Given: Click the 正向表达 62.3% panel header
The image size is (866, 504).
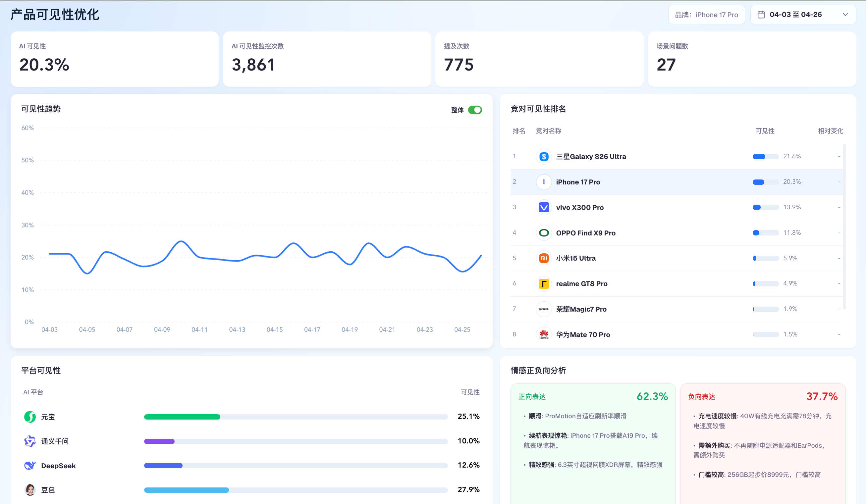Looking at the screenshot, I should pos(593,396).
